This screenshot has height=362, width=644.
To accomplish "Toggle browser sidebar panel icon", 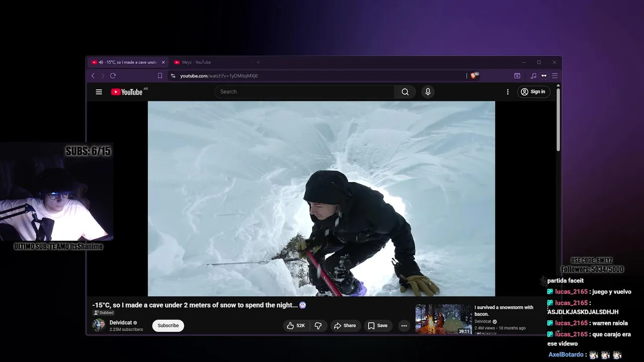I will click(517, 76).
